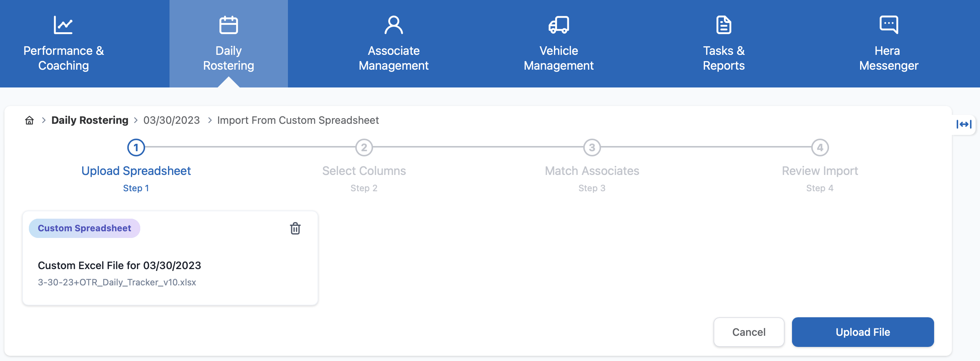
Task: Follow the Daily Rostering breadcrumb link
Action: (x=90, y=120)
